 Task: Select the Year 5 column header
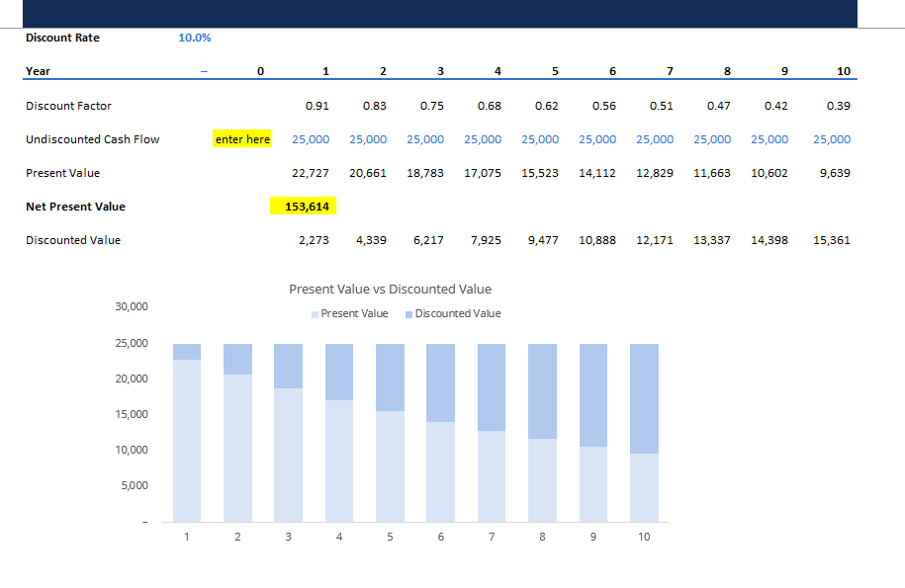[554, 70]
